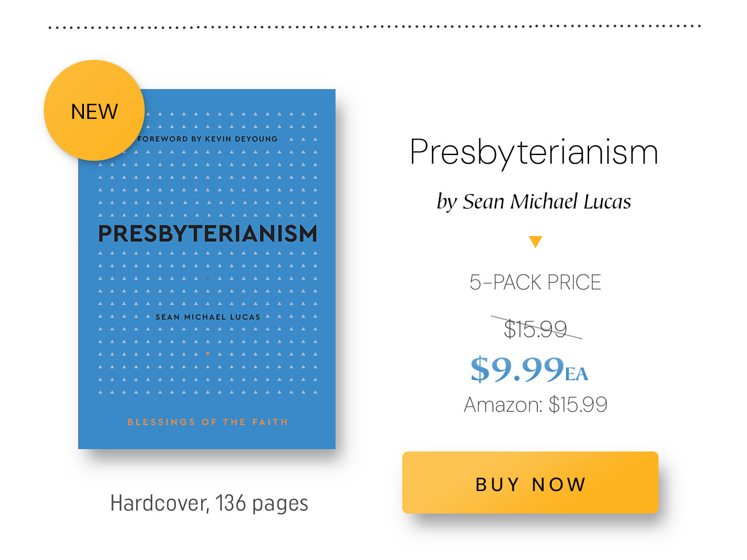The height and width of the screenshot is (560, 747).
Task: Click Blessings of the Faith series text
Action: click(207, 422)
